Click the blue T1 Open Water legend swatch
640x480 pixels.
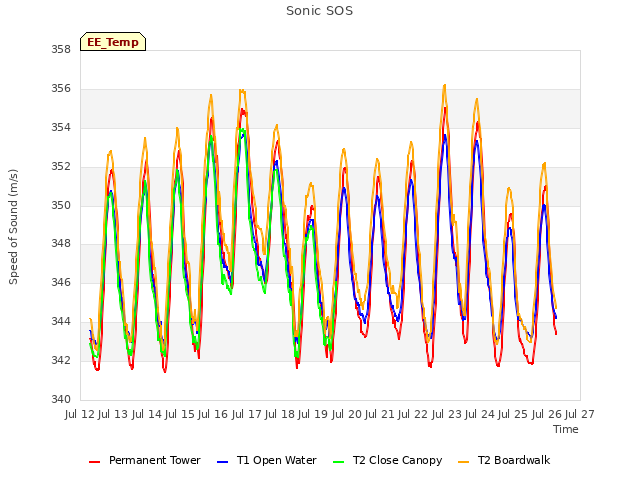tap(222, 462)
